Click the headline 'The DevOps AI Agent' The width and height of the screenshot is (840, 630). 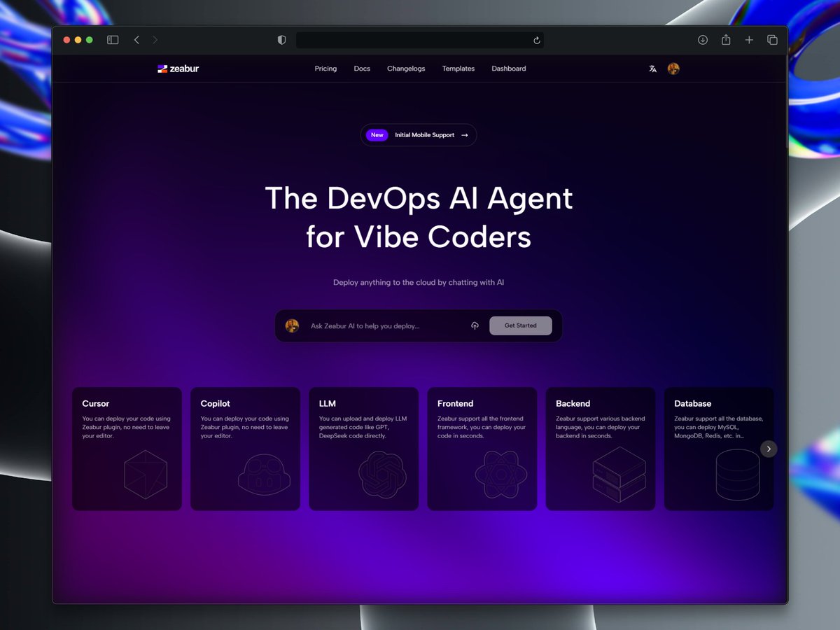419,198
